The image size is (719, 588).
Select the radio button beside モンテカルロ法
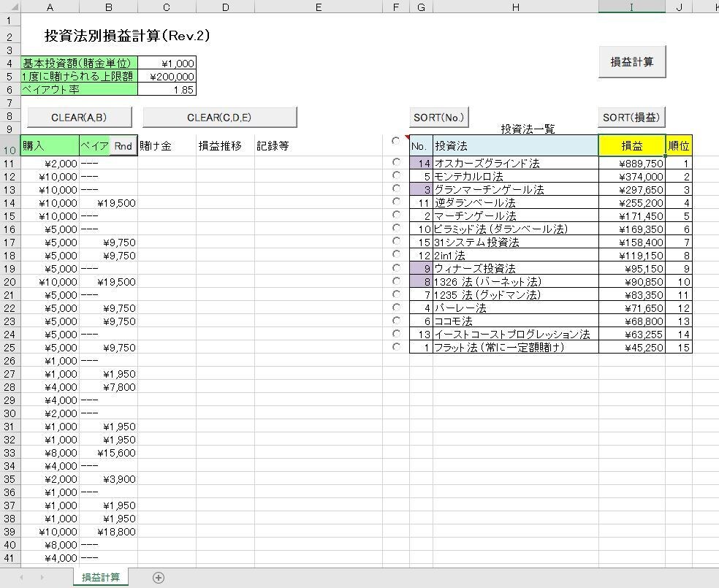(x=396, y=175)
